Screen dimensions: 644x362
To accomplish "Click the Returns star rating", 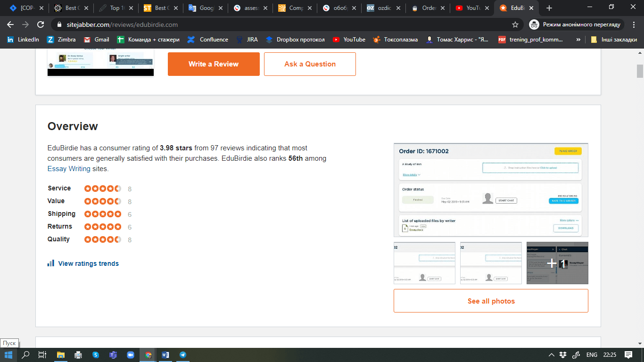I will [103, 227].
